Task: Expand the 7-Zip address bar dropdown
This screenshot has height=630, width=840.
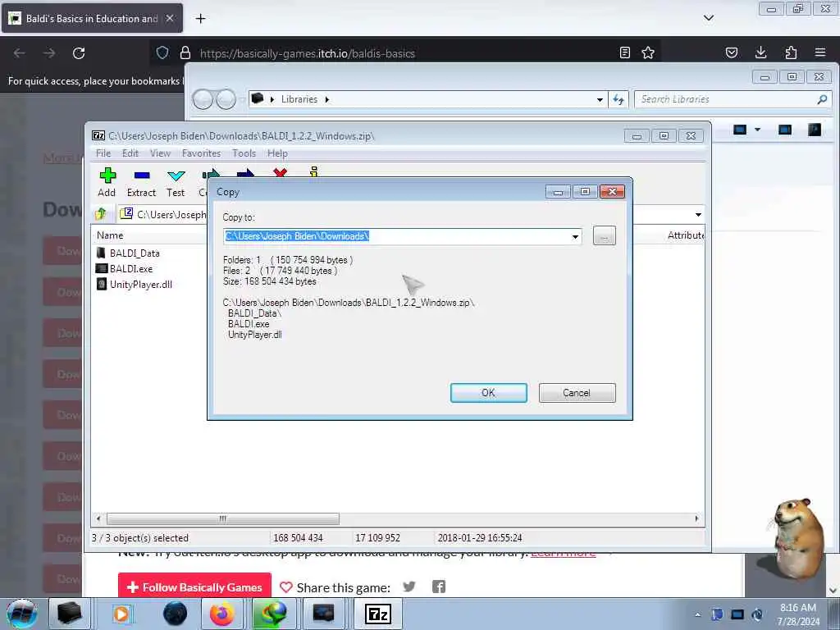Action: pyautogui.click(x=698, y=215)
